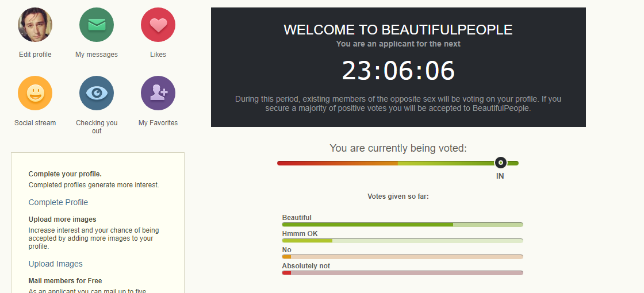This screenshot has height=293, width=644.
Task: Click the red Absolutely not votes bar
Action: click(402, 273)
